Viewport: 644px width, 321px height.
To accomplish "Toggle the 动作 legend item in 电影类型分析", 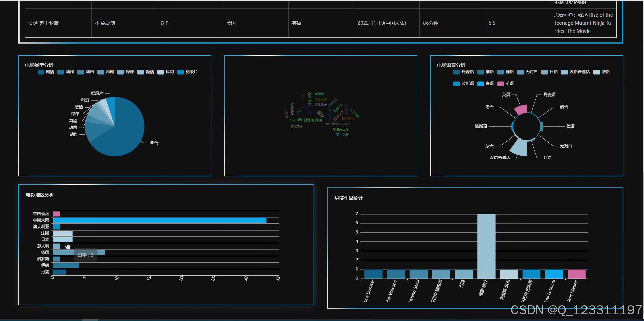I will [66, 72].
